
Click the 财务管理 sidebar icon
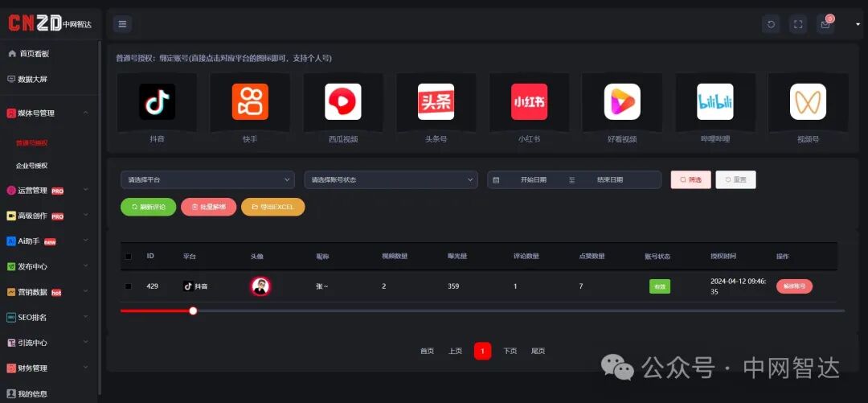pos(11,368)
